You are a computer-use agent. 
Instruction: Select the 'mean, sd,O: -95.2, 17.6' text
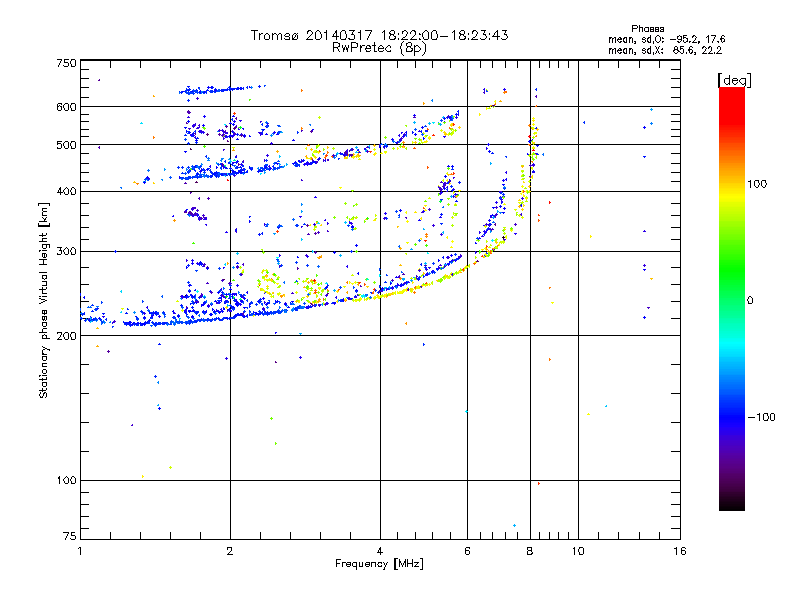click(x=666, y=39)
